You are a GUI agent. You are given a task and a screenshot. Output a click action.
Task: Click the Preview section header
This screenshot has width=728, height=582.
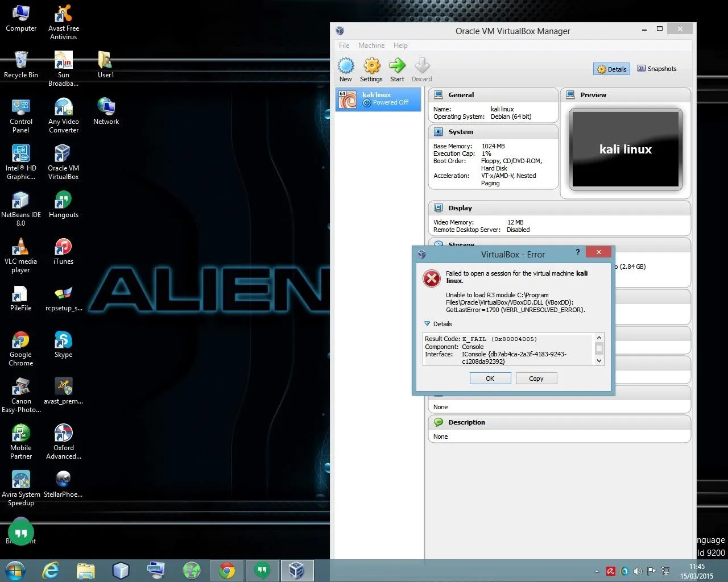pos(626,95)
